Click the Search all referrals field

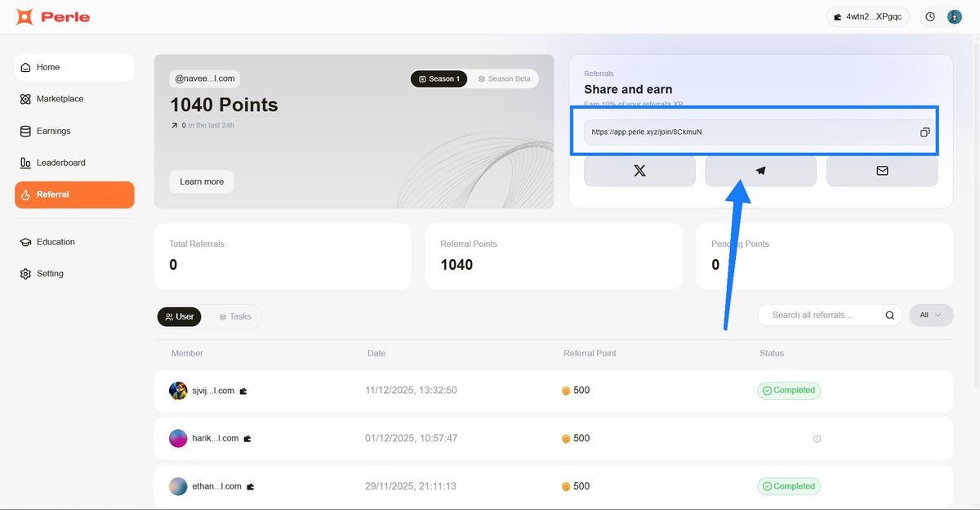pyautogui.click(x=830, y=315)
